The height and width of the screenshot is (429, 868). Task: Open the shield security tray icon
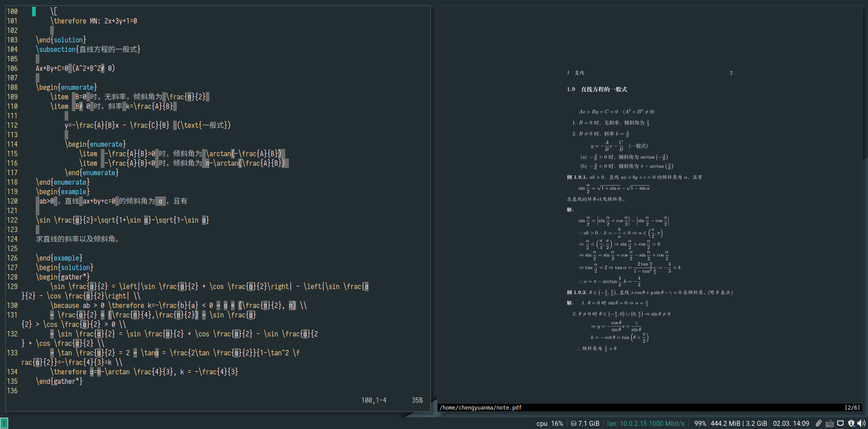[851, 423]
